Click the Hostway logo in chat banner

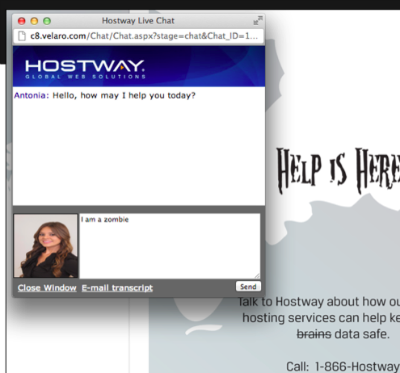pyautogui.click(x=85, y=69)
